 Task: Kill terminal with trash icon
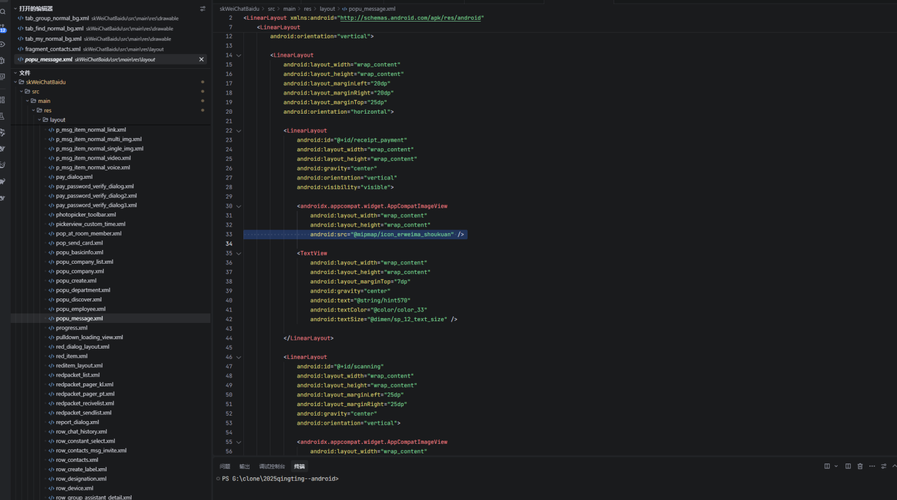point(860,466)
